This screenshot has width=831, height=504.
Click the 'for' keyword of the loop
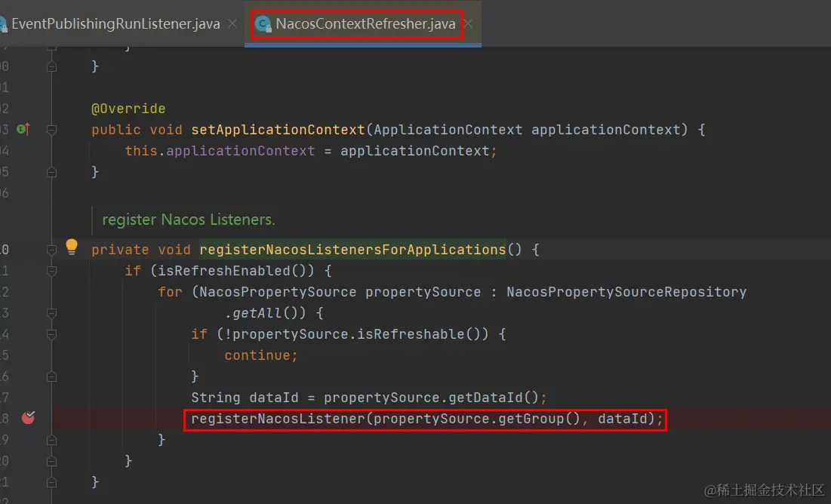(x=170, y=292)
